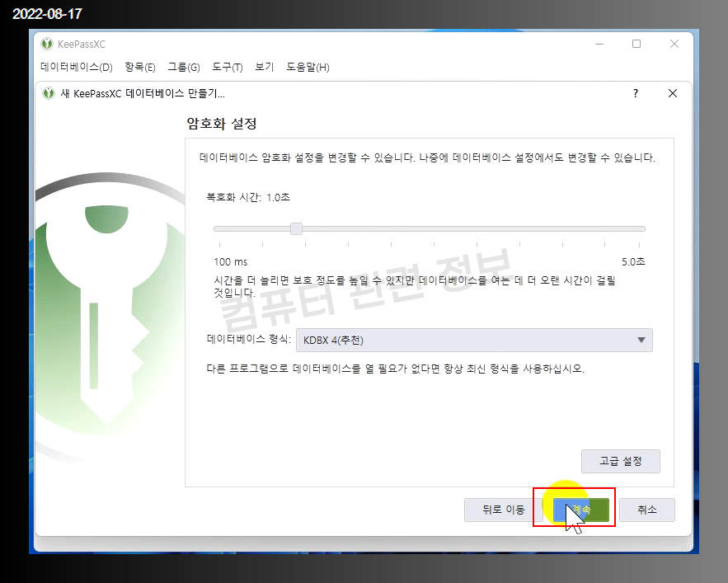Close the 새 KeePassXC 데이터베이스 만들기 dialog
The image size is (728, 583).
672,93
